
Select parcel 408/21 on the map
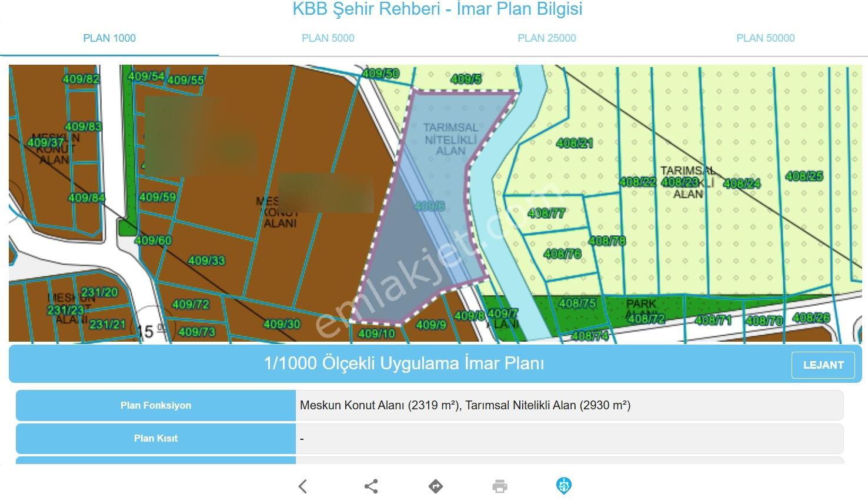tap(575, 143)
